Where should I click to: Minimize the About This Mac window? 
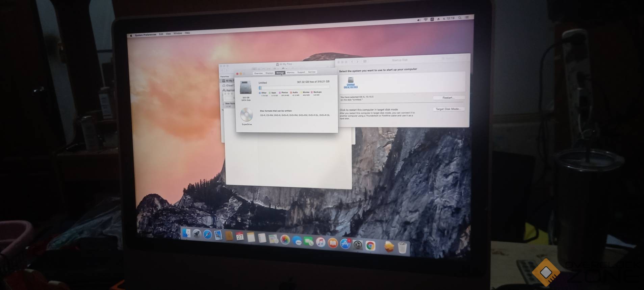click(x=241, y=74)
